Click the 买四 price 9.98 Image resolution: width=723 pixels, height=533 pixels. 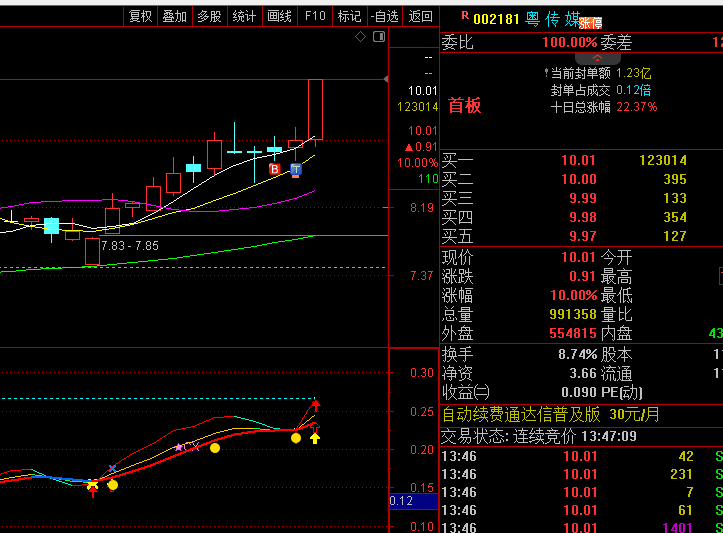pos(583,217)
